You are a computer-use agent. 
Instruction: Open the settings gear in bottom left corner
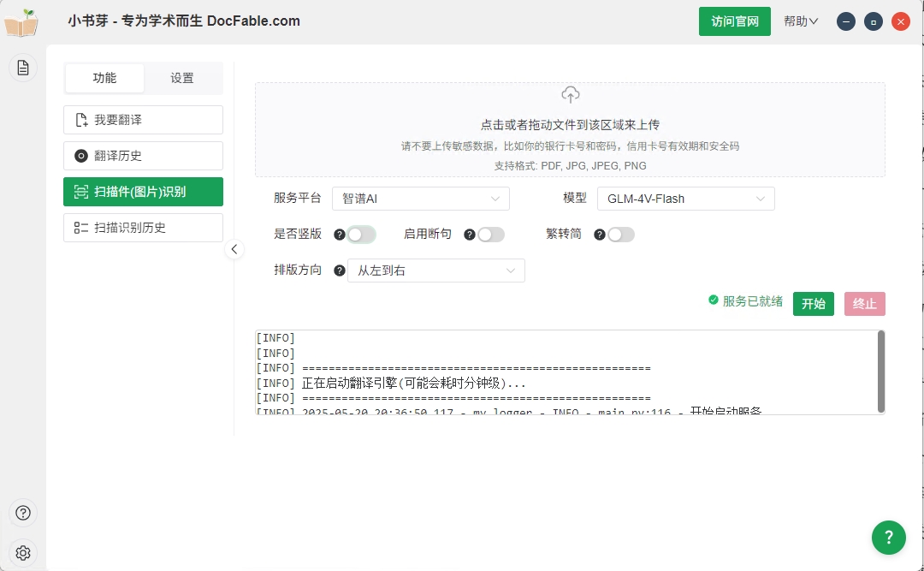(x=22, y=553)
